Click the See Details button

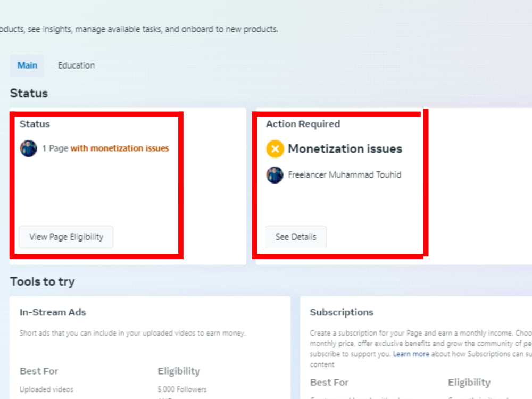pos(296,237)
